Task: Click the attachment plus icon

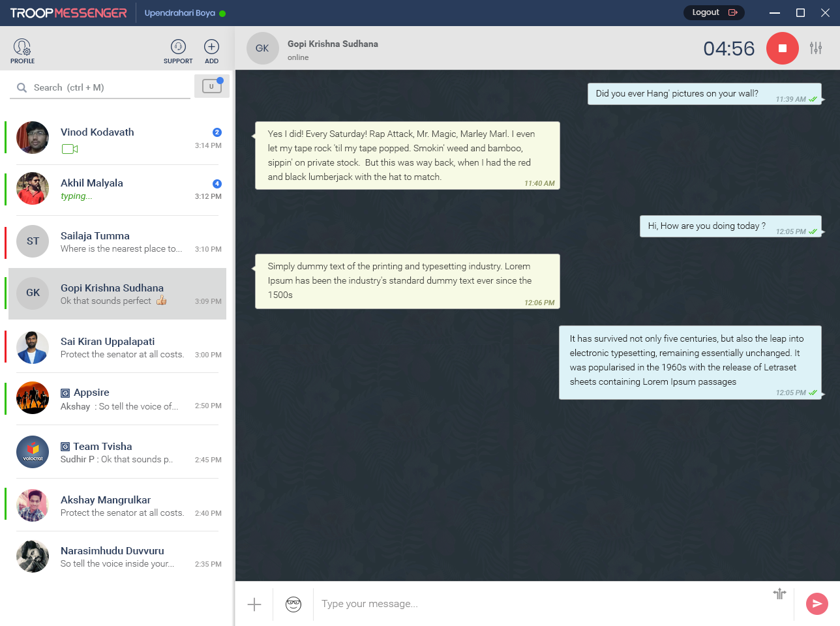Action: point(254,604)
